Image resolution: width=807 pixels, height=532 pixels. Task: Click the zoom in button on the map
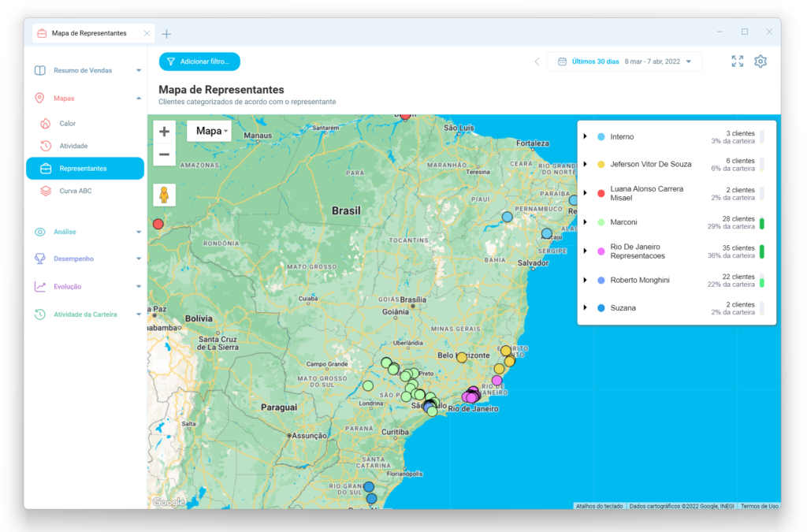coord(163,131)
